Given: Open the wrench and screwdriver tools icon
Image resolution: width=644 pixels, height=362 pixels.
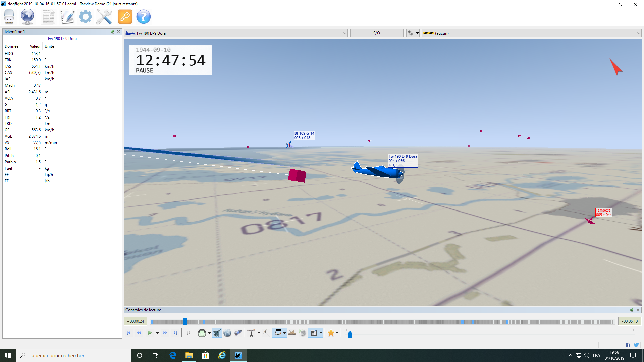Looking at the screenshot, I should [104, 16].
